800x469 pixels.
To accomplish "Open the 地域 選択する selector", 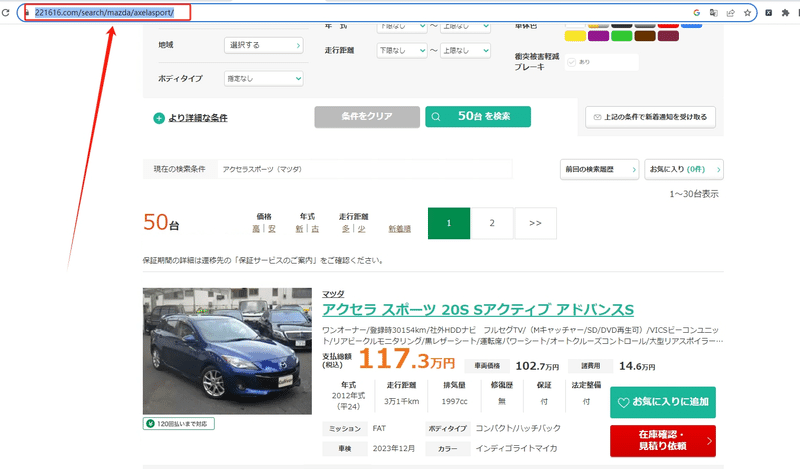I will pos(263,45).
